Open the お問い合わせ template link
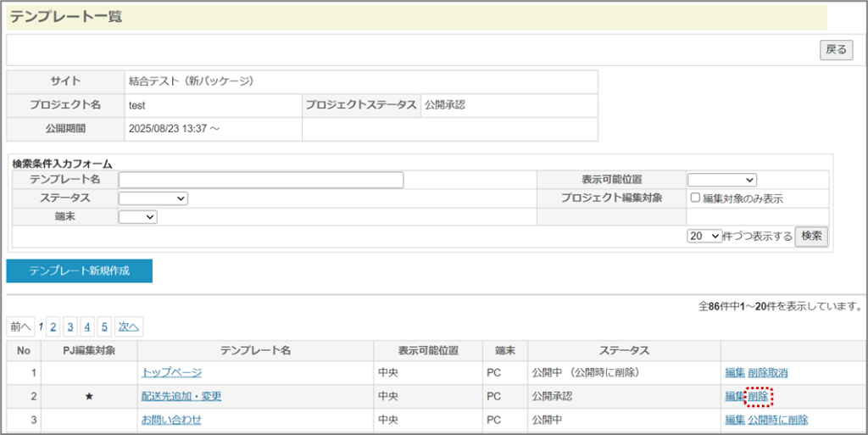This screenshot has height=435, width=868. pos(171,420)
